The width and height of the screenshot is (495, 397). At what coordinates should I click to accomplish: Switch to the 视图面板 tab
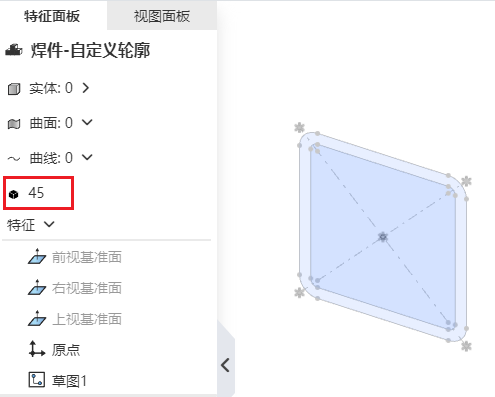(162, 16)
